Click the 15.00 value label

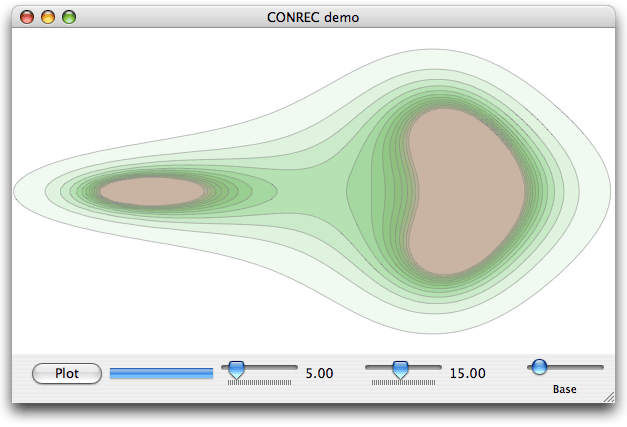[x=467, y=373]
